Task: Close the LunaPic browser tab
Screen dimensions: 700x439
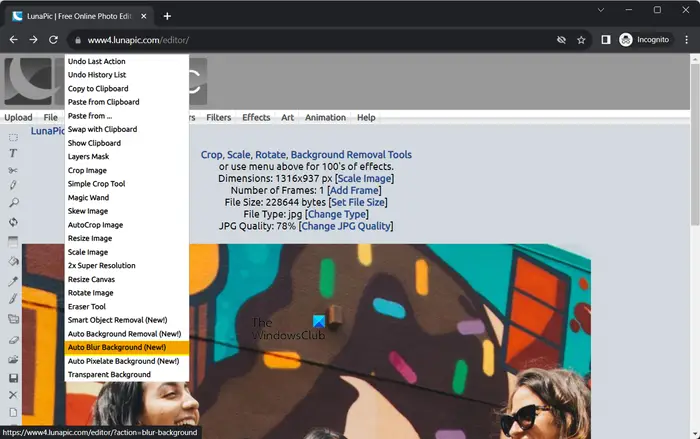Action: [x=143, y=16]
